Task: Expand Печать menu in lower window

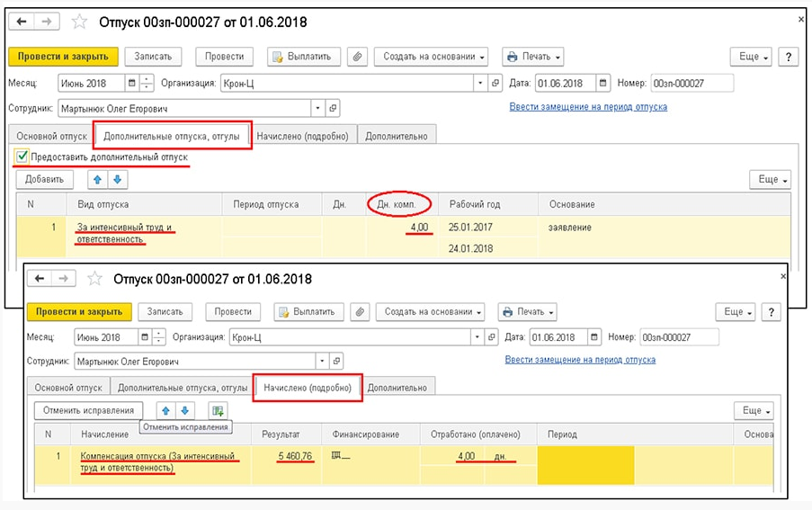Action: tap(528, 312)
